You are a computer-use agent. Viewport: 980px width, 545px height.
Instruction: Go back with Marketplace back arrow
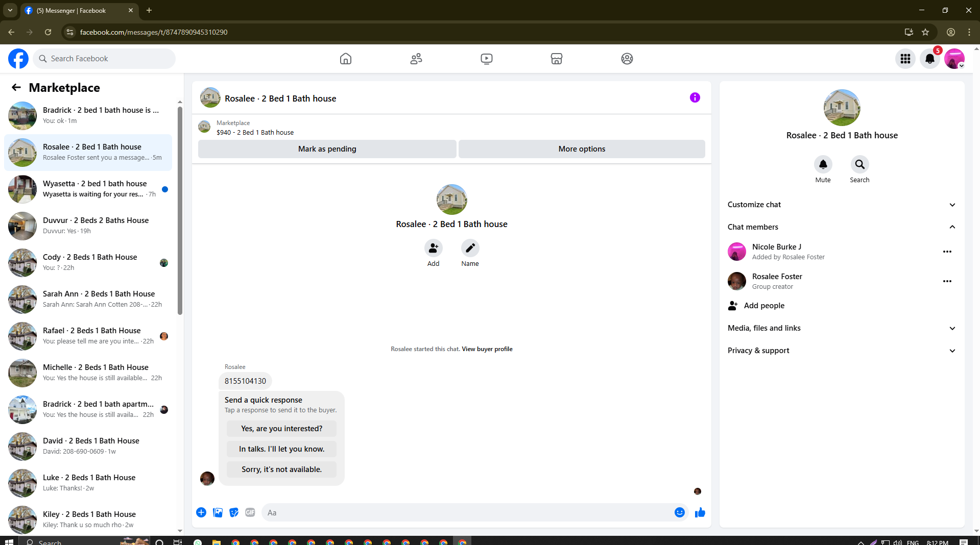pyautogui.click(x=16, y=88)
